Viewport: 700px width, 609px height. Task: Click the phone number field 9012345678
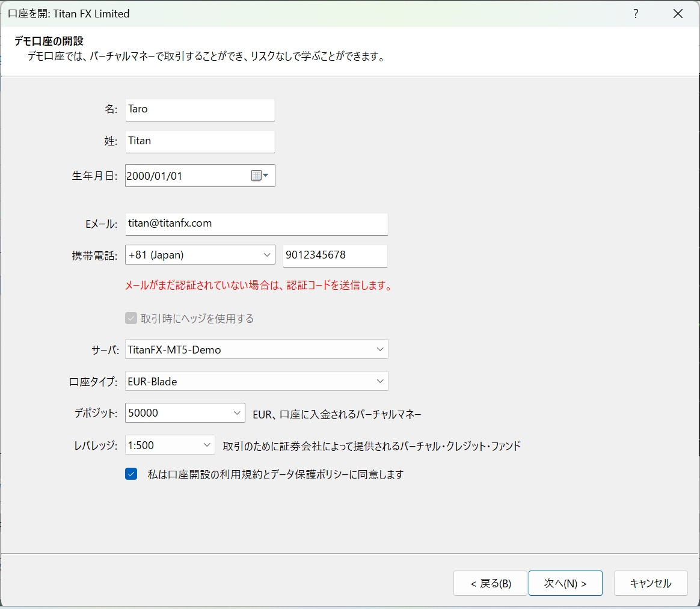point(336,256)
